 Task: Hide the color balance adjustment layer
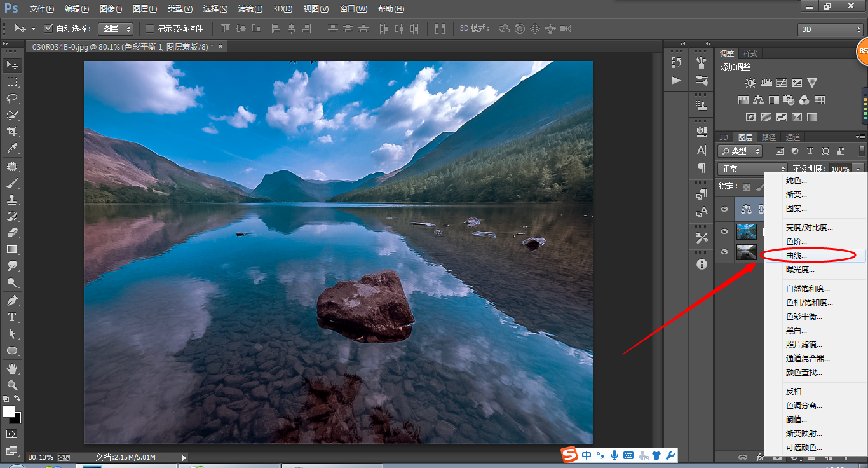coord(724,209)
